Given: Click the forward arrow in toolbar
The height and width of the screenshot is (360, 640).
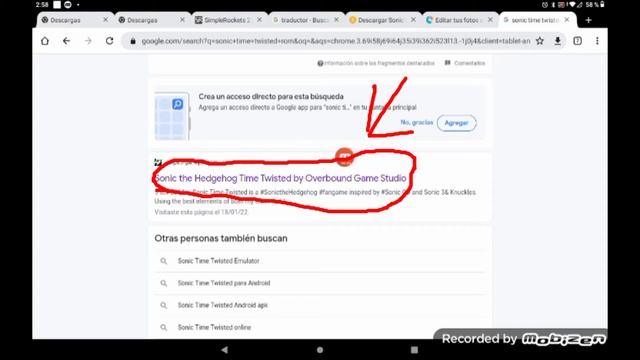Looking at the screenshot, I should 88,41.
